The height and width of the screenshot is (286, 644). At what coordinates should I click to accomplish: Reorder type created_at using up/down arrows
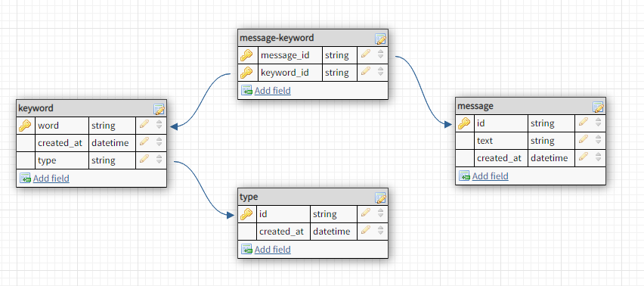(x=381, y=231)
